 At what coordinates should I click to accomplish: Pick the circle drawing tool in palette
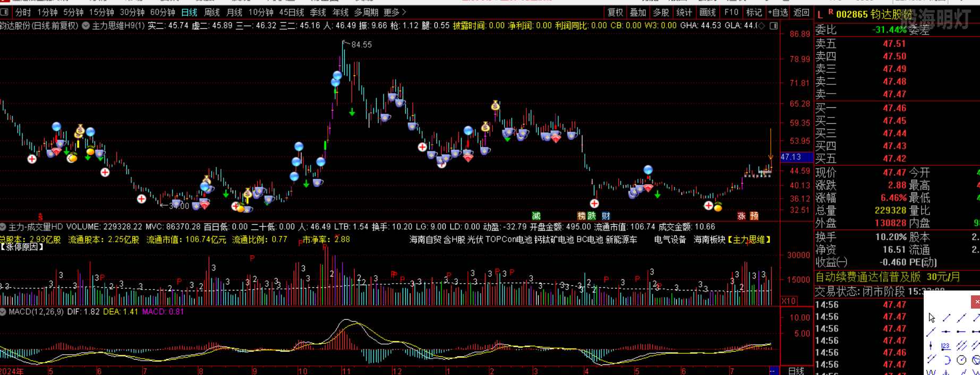pyautogui.click(x=961, y=360)
